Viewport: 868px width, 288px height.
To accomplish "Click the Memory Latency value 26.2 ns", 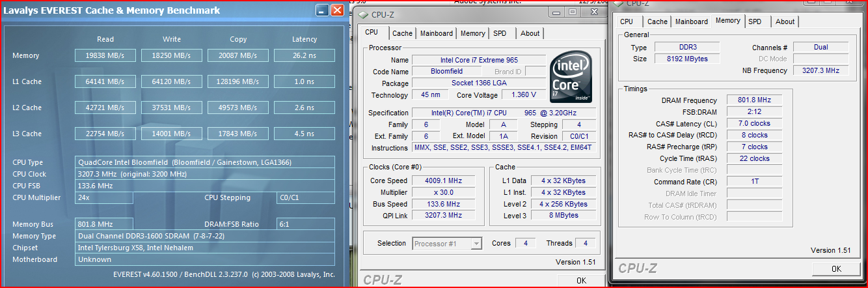I will coord(305,55).
